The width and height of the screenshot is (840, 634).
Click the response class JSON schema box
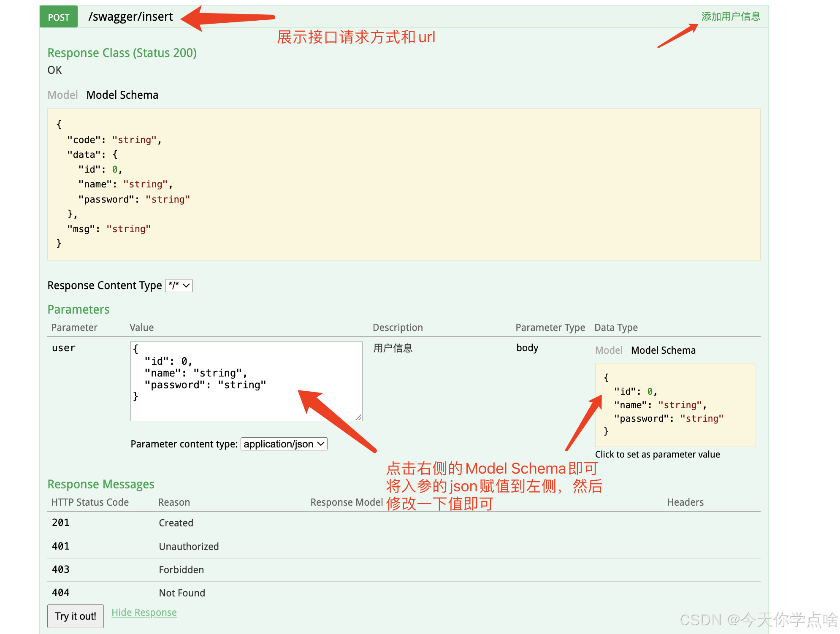click(403, 184)
